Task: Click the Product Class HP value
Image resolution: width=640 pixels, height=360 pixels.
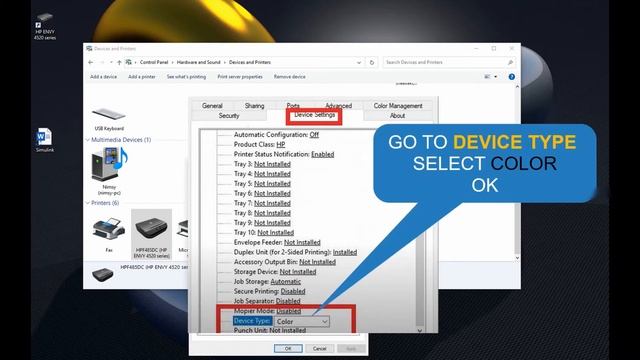Action: pos(280,144)
